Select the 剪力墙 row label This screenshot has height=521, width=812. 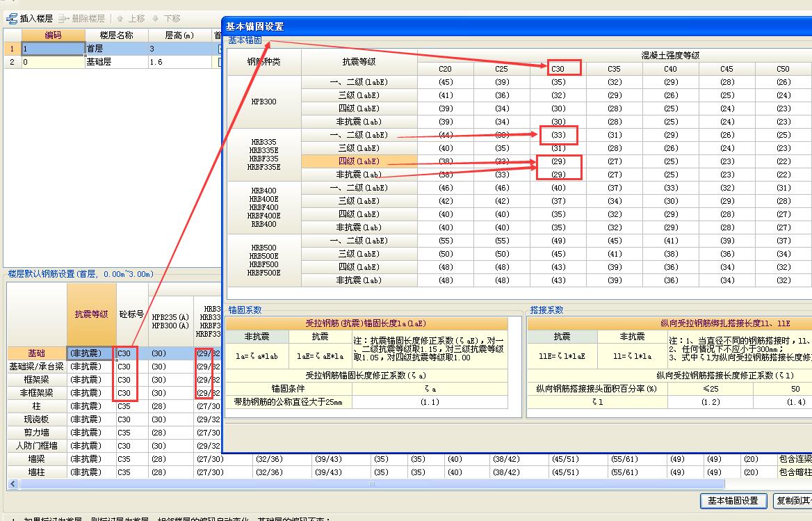click(x=36, y=433)
